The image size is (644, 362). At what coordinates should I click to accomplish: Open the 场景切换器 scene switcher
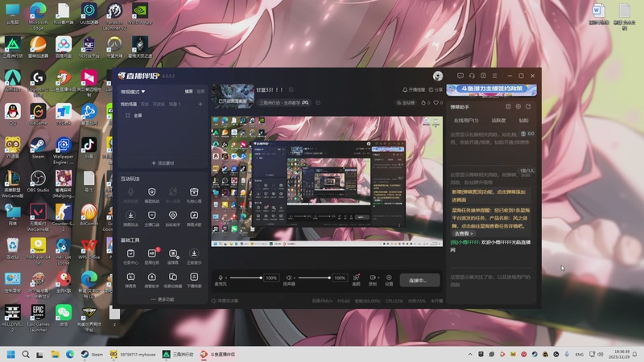[x=173, y=279]
